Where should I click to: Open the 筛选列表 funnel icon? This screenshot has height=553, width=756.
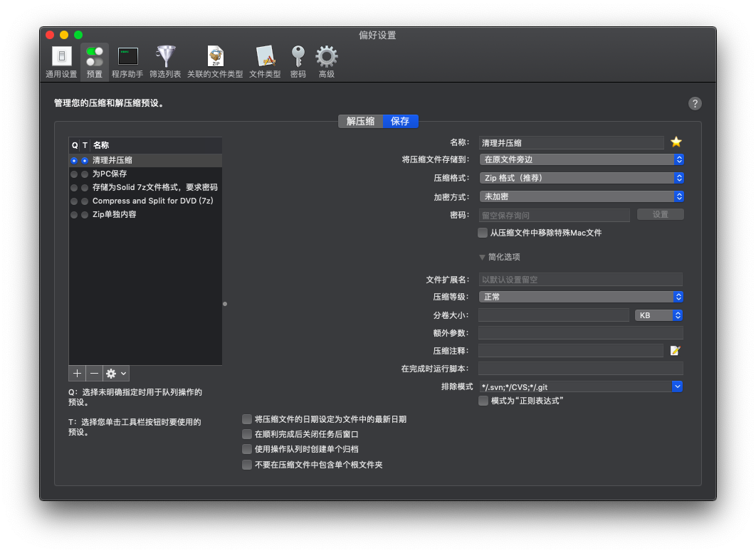(x=165, y=57)
